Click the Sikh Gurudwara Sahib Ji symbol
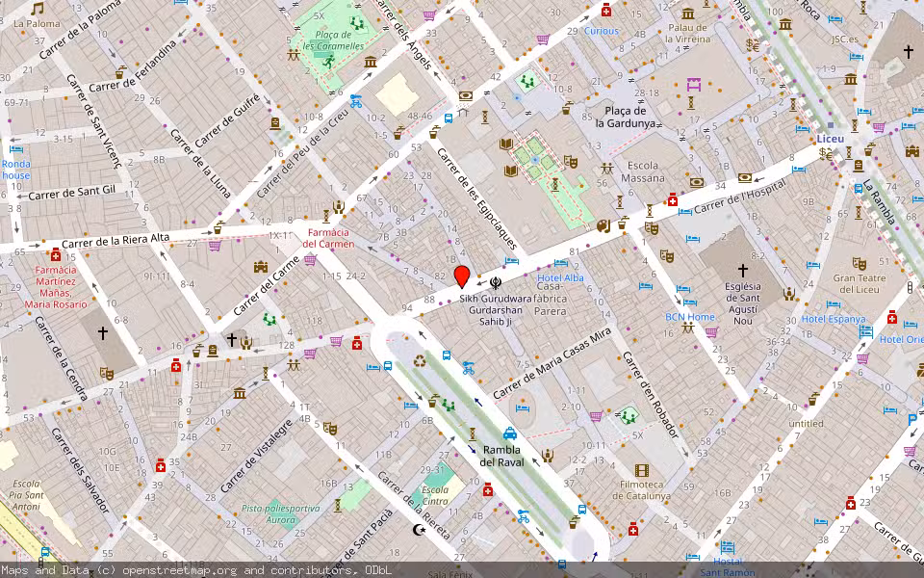924x578 pixels. (x=495, y=281)
